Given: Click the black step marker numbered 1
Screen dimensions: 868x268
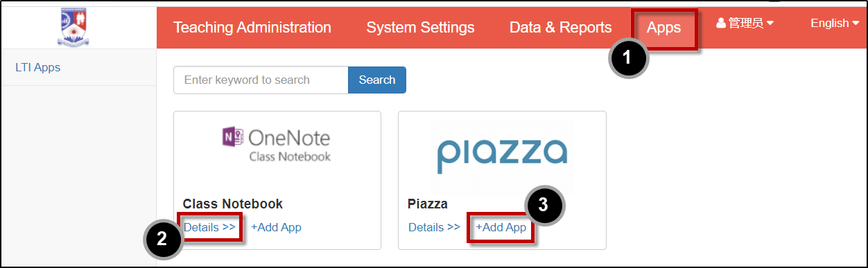Looking at the screenshot, I should tap(628, 57).
